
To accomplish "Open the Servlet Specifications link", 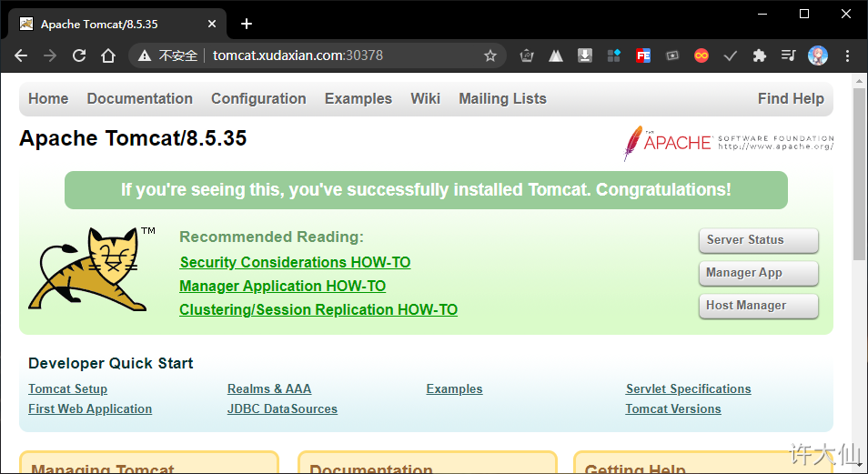I will click(x=688, y=388).
